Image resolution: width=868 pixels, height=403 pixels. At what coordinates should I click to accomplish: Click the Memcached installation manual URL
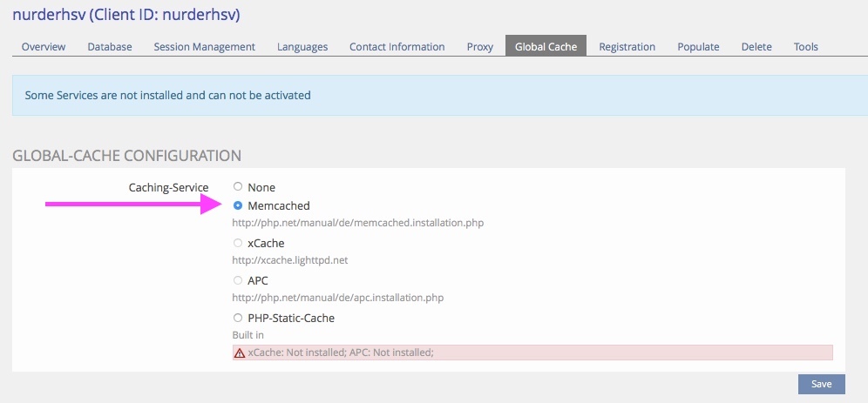(357, 223)
